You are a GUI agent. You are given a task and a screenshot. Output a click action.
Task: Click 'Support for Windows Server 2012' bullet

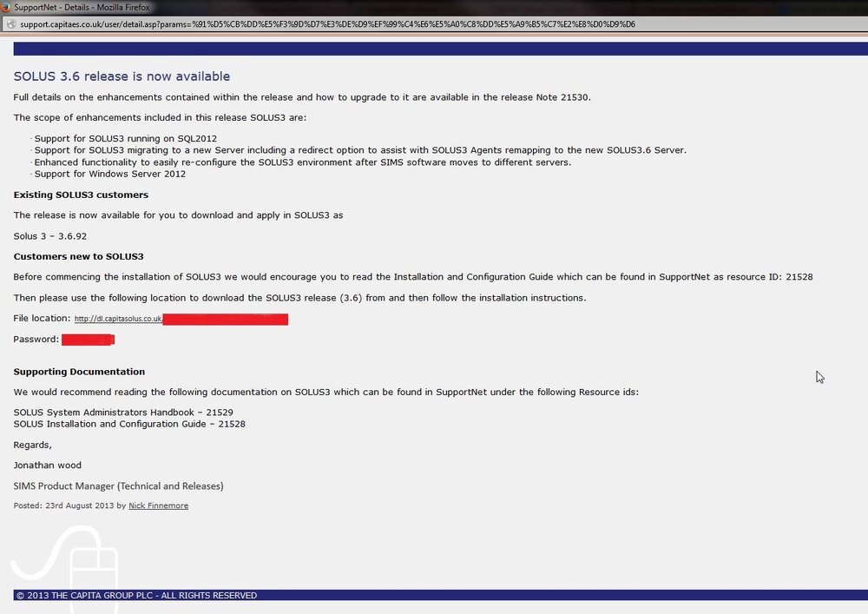110,174
